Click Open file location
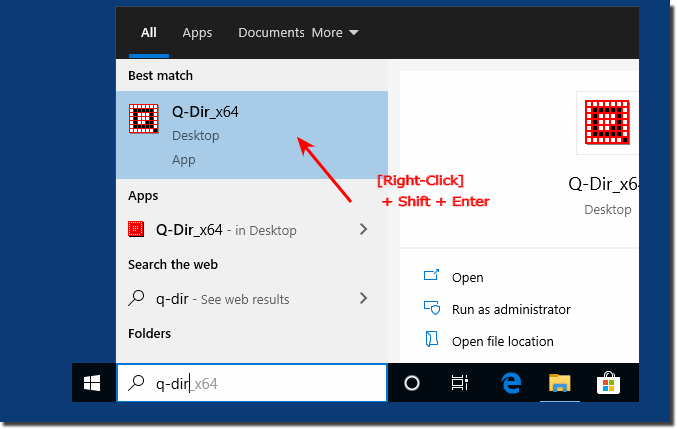 (503, 341)
